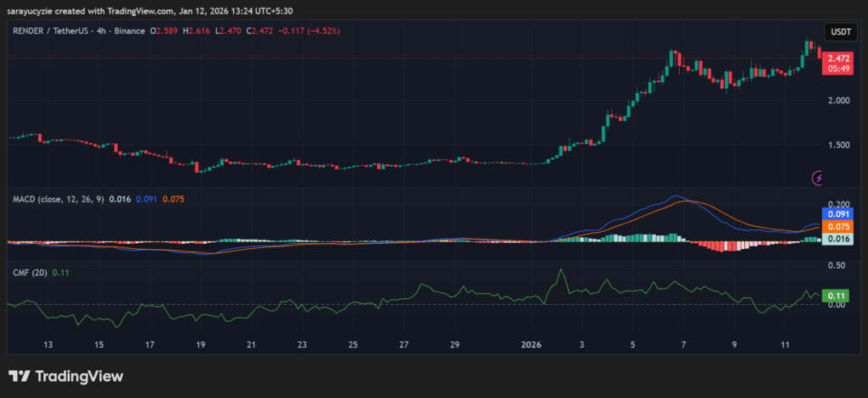Click the 0.016 histogram axis label
Screen dimensions: 868x398
pos(837,240)
